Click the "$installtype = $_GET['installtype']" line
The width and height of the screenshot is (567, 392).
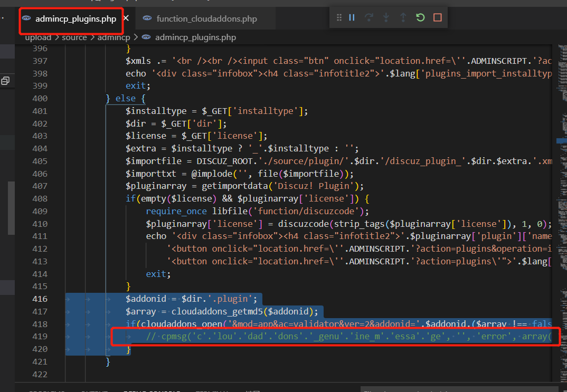click(216, 111)
